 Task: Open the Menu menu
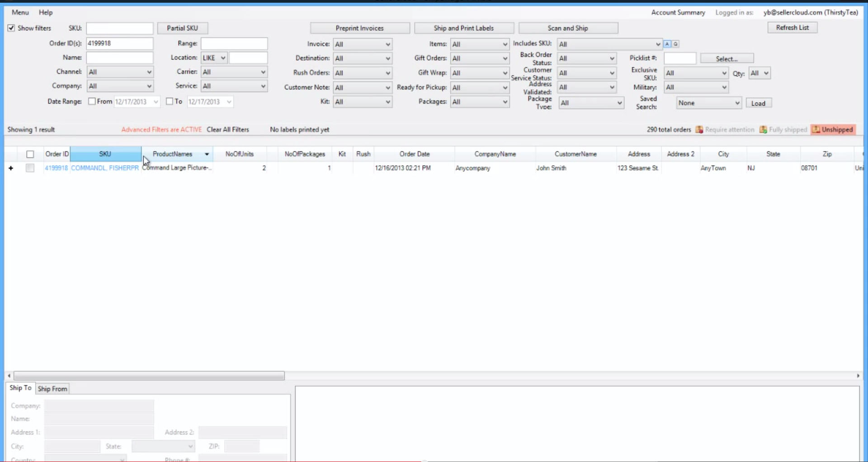pyautogui.click(x=20, y=12)
